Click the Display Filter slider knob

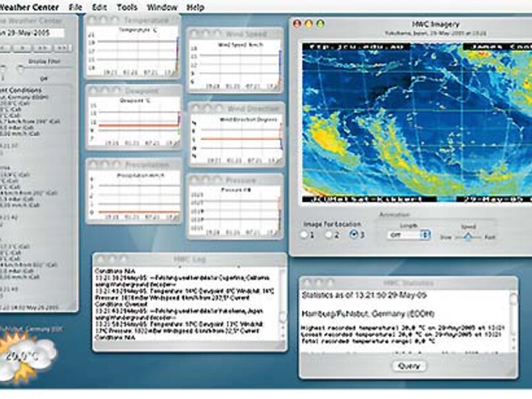tap(21, 68)
